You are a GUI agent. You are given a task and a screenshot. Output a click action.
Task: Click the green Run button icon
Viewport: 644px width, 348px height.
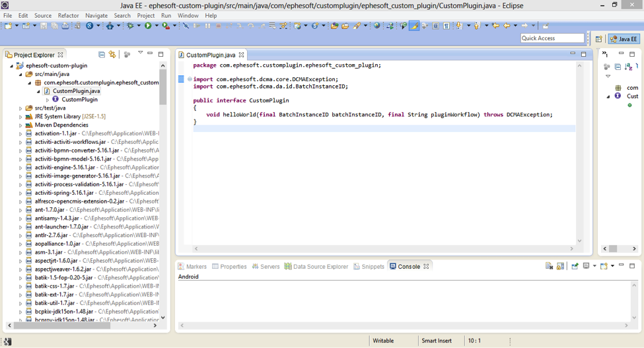point(148,26)
